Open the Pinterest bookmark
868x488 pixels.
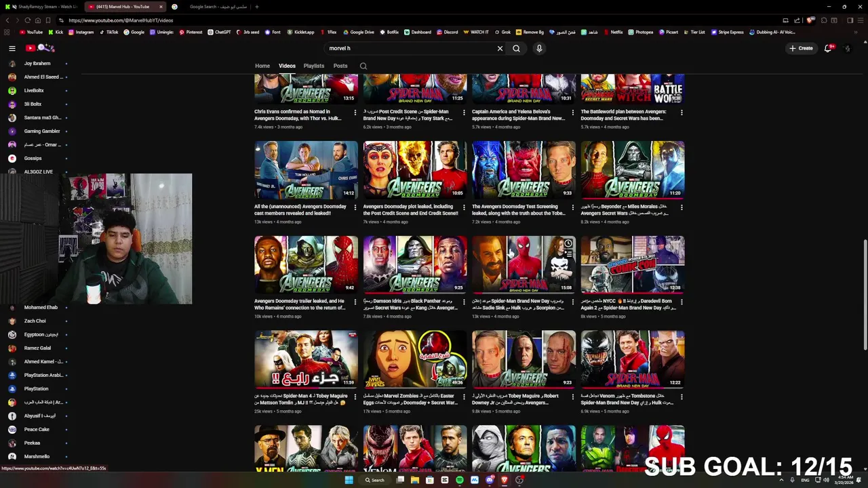pos(191,32)
